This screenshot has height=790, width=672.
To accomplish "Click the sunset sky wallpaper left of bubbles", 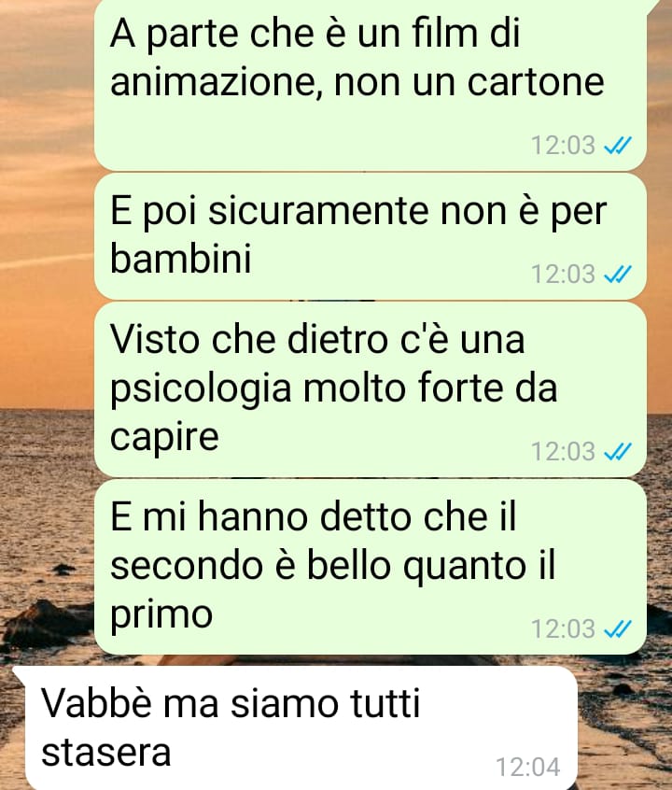I will pyautogui.click(x=47, y=202).
